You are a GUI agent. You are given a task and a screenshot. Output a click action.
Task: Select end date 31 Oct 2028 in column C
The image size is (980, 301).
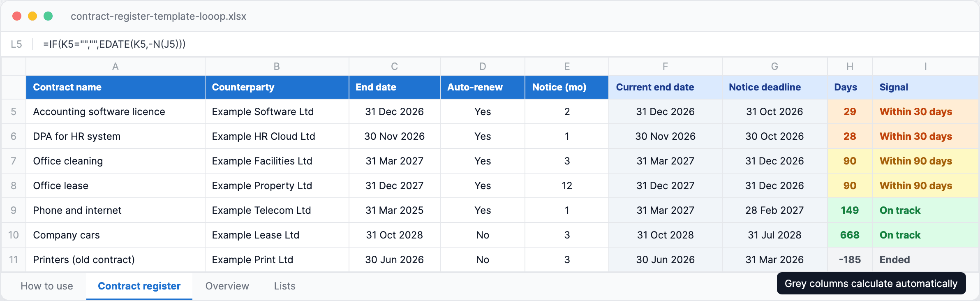tap(394, 235)
